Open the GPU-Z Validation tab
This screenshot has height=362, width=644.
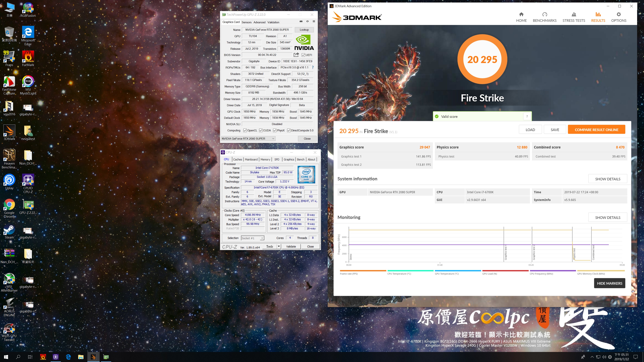click(273, 22)
